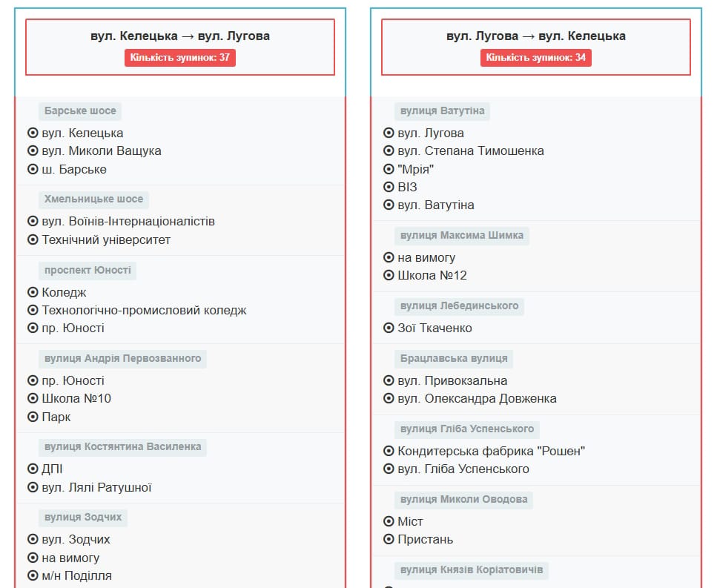Open the вул. Лугова → вул. Келецька route header
This screenshot has height=588, width=717.
536,36
